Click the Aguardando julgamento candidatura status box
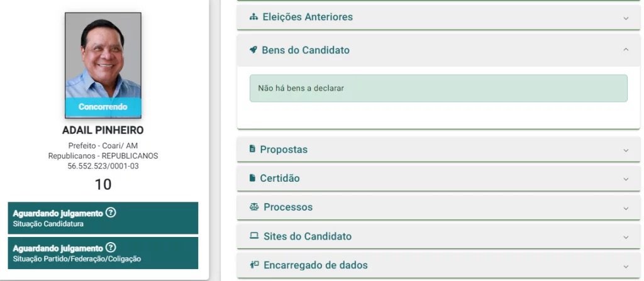The image size is (644, 281). pos(103,218)
